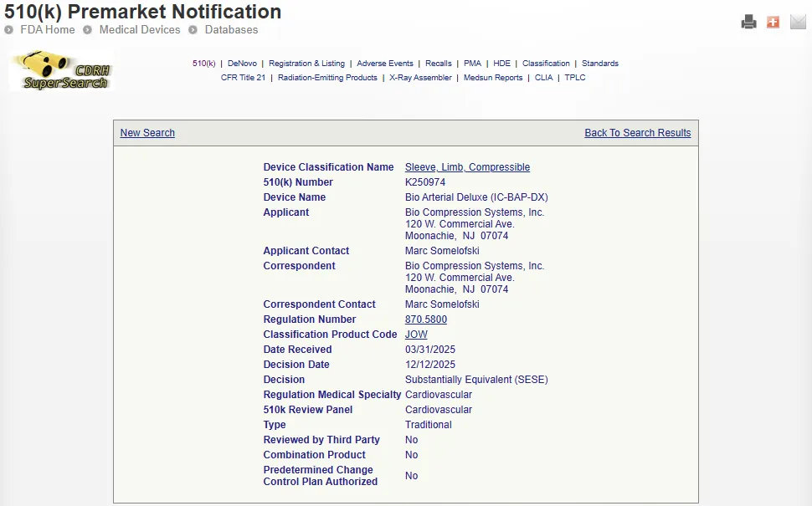Image resolution: width=812 pixels, height=506 pixels.
Task: Click the arrow bullet before Medical Devices
Action: coord(88,30)
